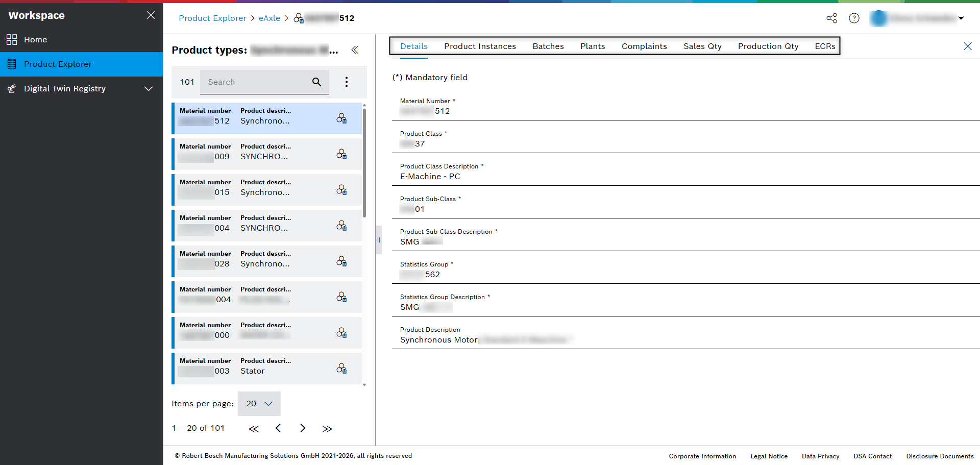Switch to the Details tab

(414, 46)
